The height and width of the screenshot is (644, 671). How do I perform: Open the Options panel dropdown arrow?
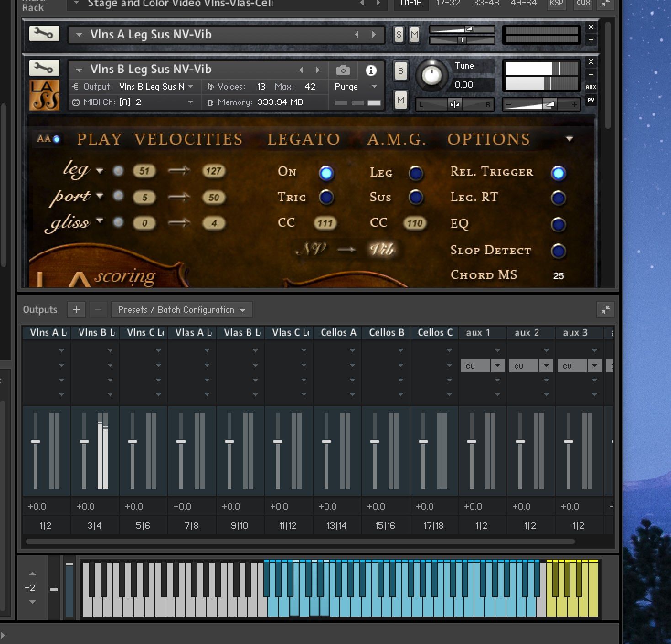click(570, 139)
